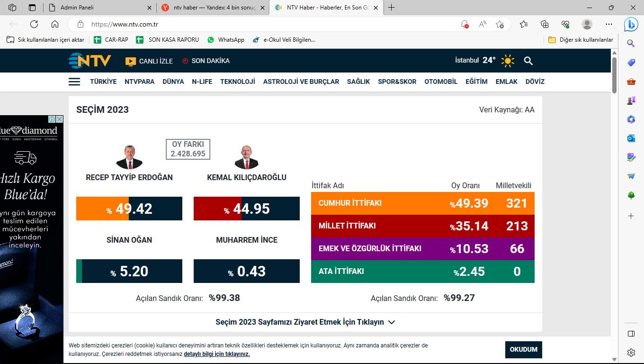
Task: Refresh the page in browser
Action: [x=34, y=24]
